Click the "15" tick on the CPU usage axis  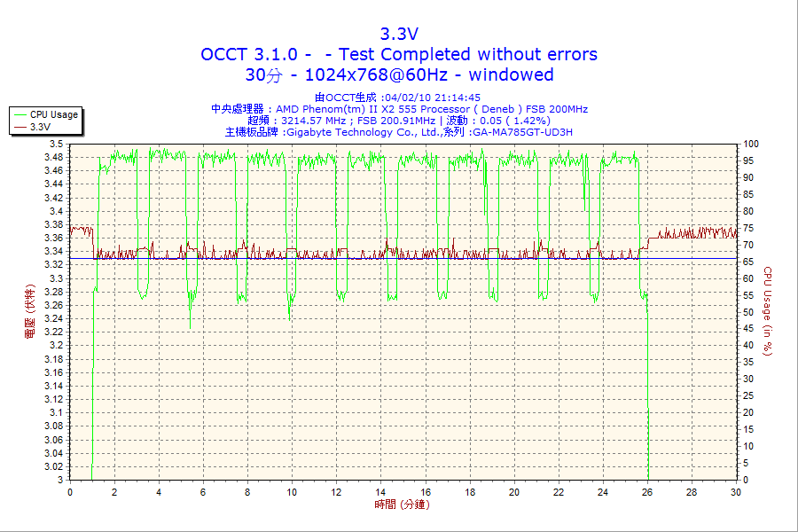(748, 430)
